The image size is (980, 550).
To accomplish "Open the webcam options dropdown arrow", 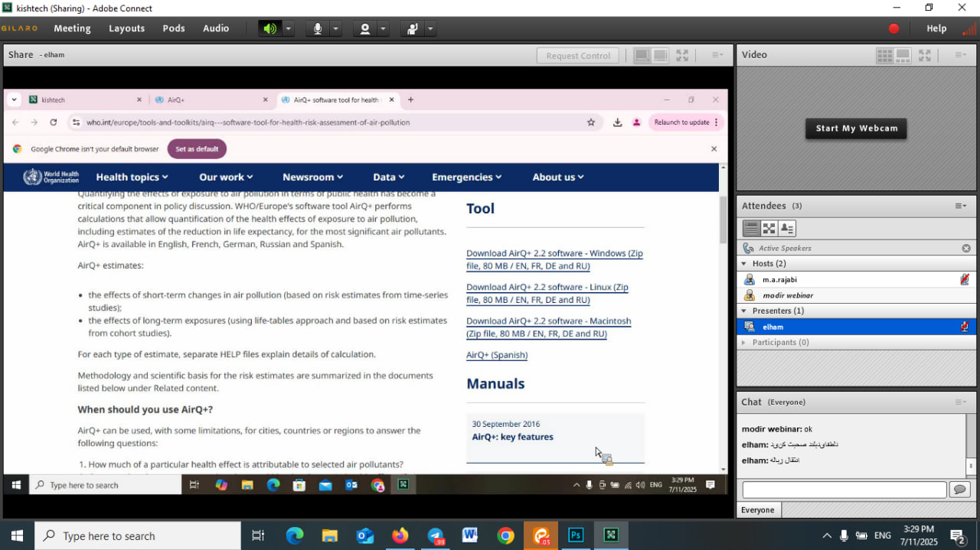I will tap(383, 28).
